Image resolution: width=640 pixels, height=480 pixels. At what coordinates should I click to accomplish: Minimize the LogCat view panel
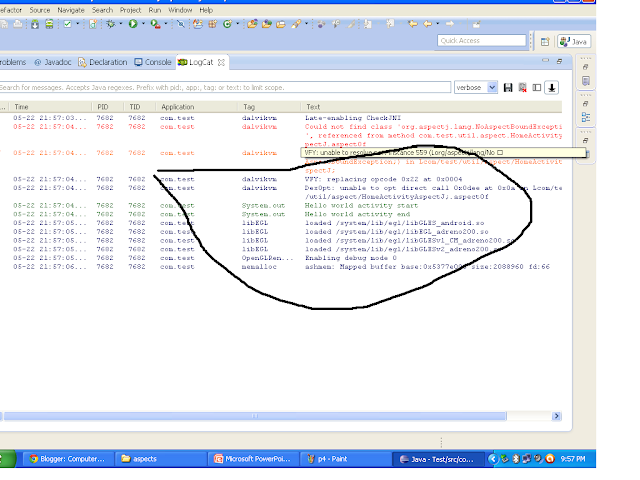pos(545,61)
